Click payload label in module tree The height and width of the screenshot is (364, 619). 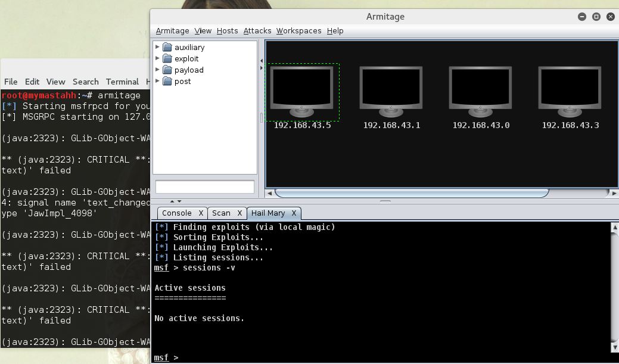click(x=189, y=70)
